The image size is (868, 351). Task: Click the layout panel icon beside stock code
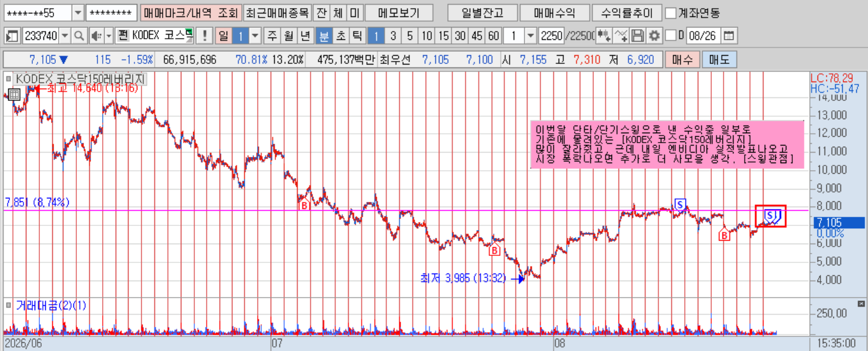click(12, 36)
